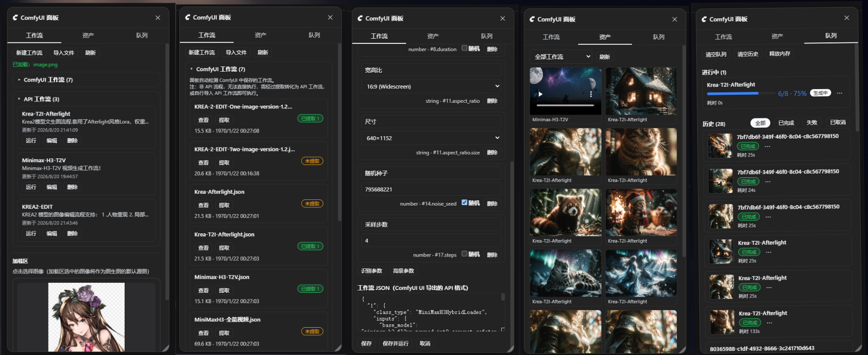Delete the KREA2-EDIT API workflow
The width and height of the screenshot is (868, 355).
click(x=72, y=233)
